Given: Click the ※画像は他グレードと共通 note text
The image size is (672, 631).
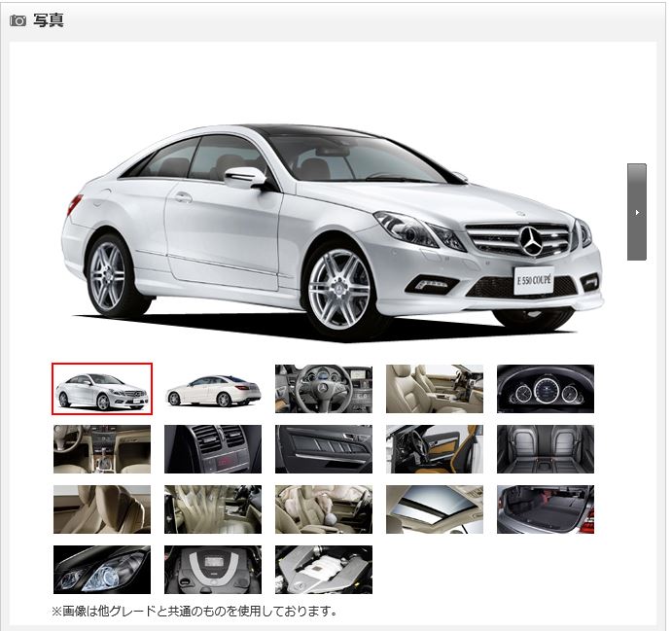Looking at the screenshot, I should 195,611.
